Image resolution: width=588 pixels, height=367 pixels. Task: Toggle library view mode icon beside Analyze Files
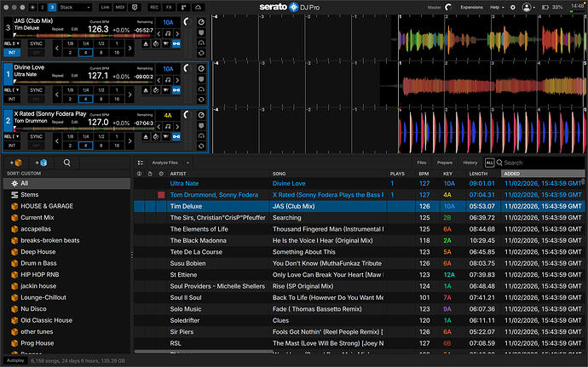tap(141, 163)
